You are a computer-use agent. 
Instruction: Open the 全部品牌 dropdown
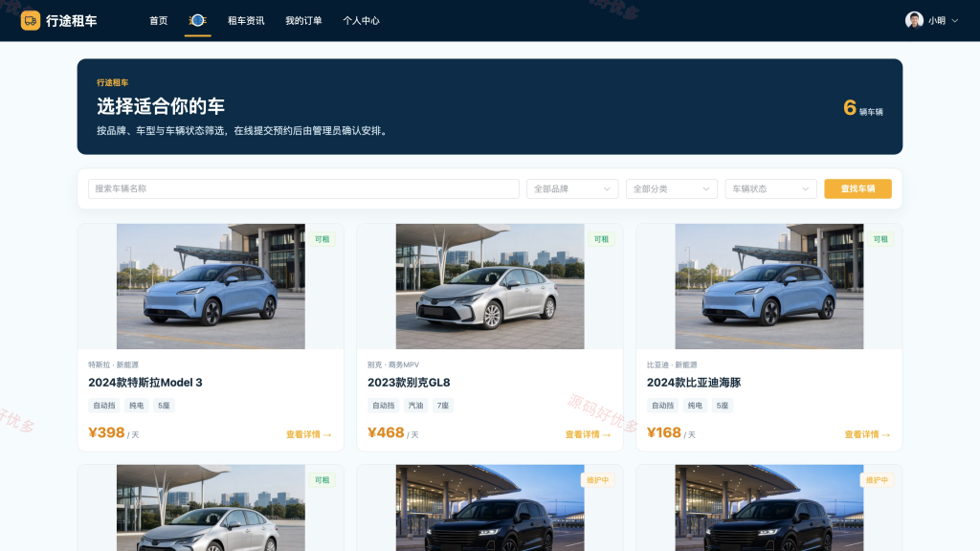pyautogui.click(x=572, y=188)
